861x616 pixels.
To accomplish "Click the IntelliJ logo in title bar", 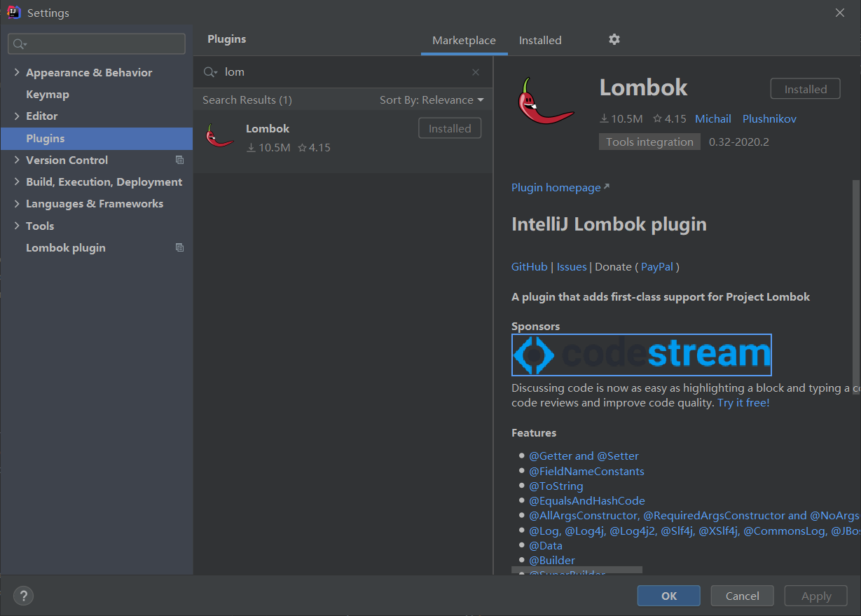I will click(x=13, y=13).
